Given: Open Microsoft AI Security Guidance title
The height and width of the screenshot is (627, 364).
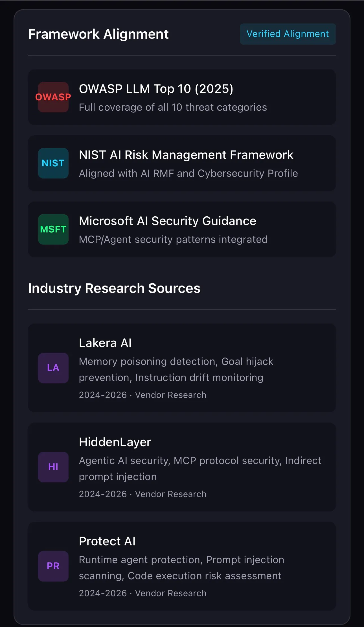Looking at the screenshot, I should [x=168, y=221].
